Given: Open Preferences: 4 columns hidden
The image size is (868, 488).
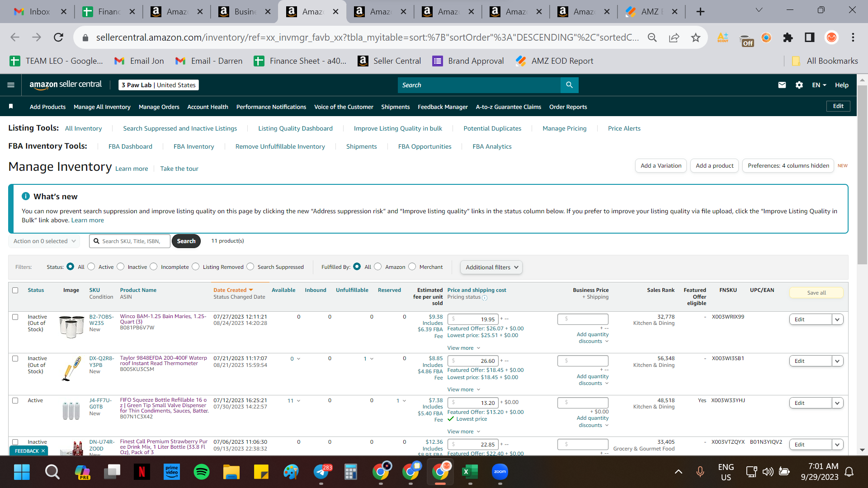Looking at the screenshot, I should [x=788, y=166].
